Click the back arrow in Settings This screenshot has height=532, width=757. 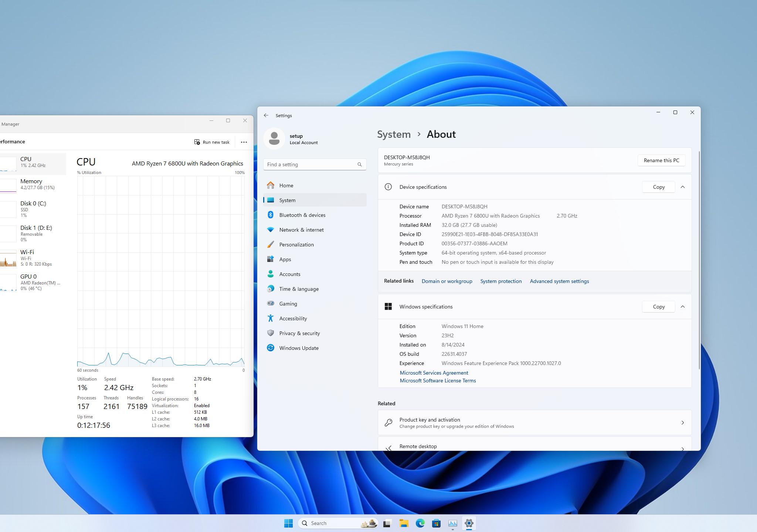(x=266, y=116)
